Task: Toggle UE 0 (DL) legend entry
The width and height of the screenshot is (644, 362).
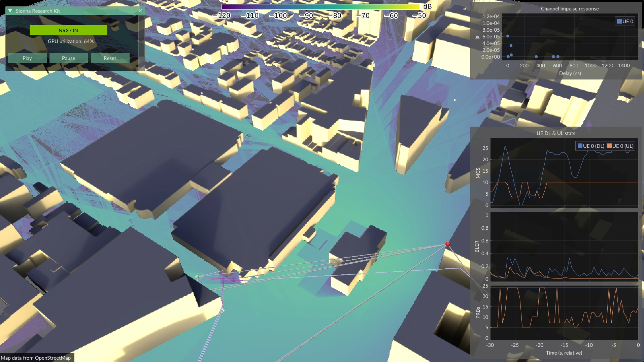Action: [591, 146]
